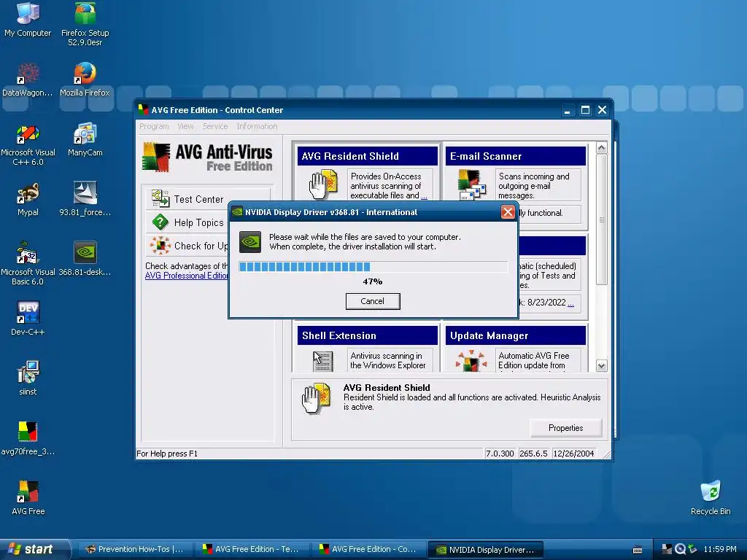Screen dimensions: 747x560
Task: Follow the AVG Professional Edition link
Action: [187, 276]
